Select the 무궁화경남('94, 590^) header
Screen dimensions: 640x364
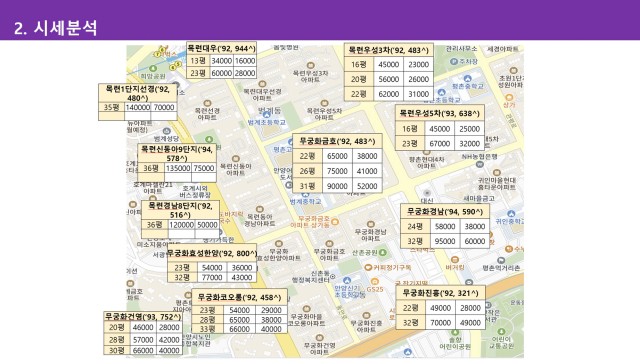click(445, 211)
